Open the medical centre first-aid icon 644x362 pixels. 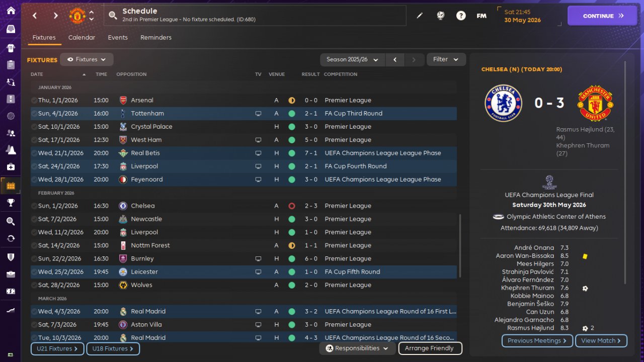click(11, 166)
